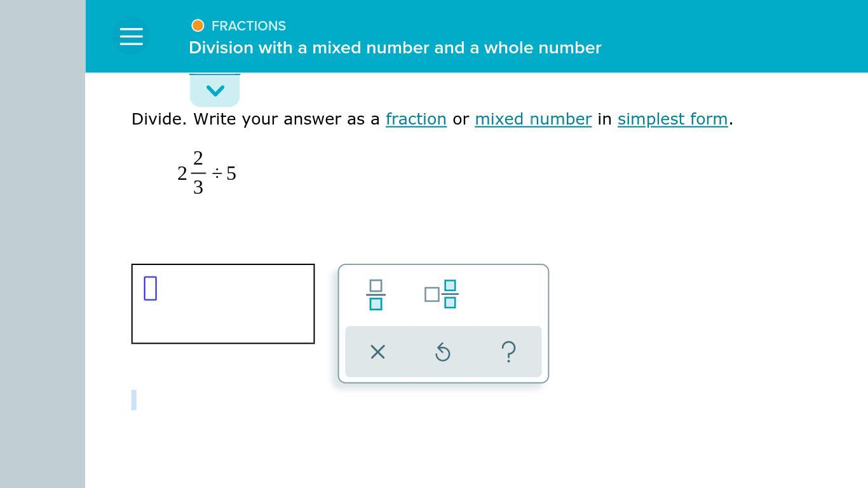Insert a mixed number template

tap(442, 294)
